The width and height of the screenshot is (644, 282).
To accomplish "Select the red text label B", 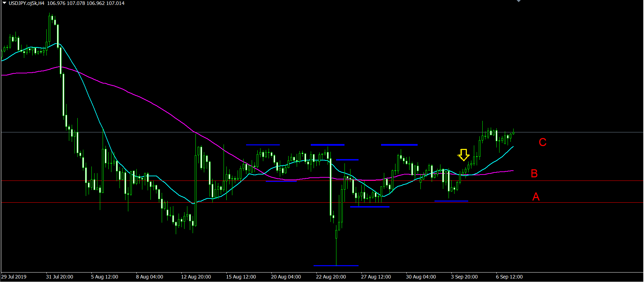I will tap(534, 173).
